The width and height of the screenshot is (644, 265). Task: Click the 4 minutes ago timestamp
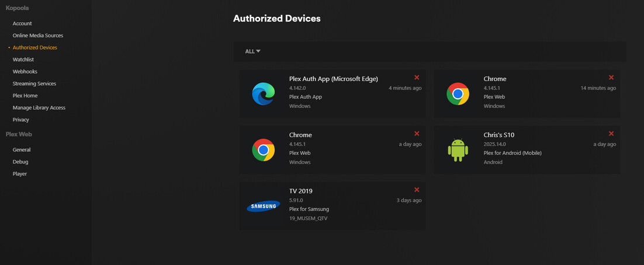(405, 88)
